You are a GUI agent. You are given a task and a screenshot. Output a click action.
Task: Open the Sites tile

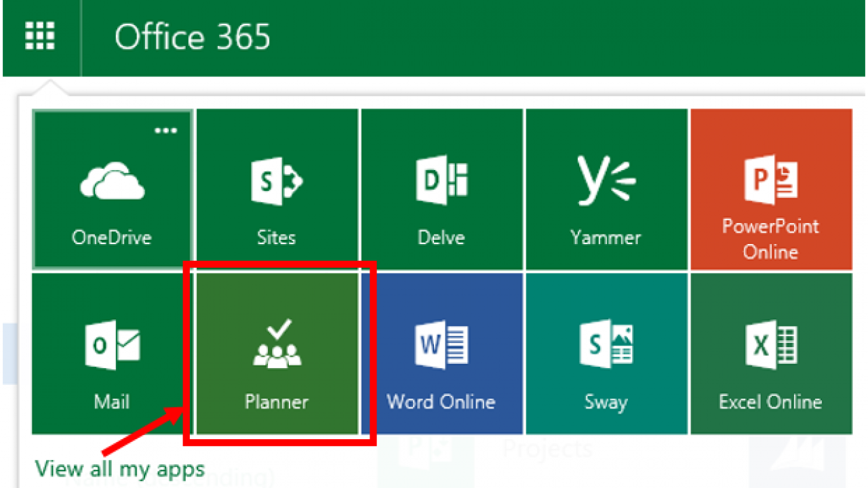(x=277, y=190)
